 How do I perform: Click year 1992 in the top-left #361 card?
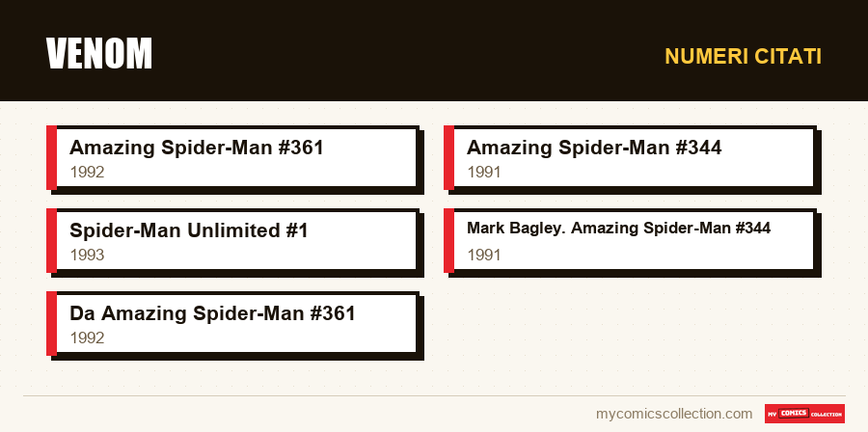click(x=87, y=172)
